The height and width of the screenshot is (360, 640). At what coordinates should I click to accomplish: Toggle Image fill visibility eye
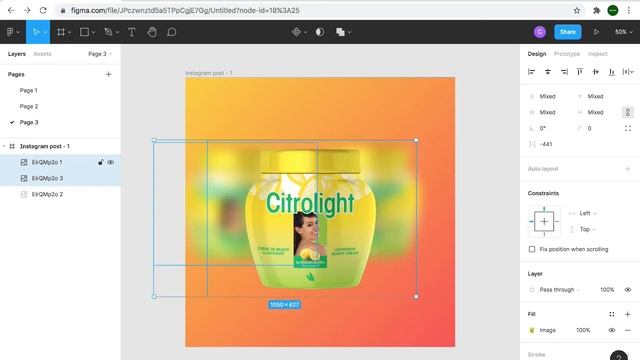(611, 330)
